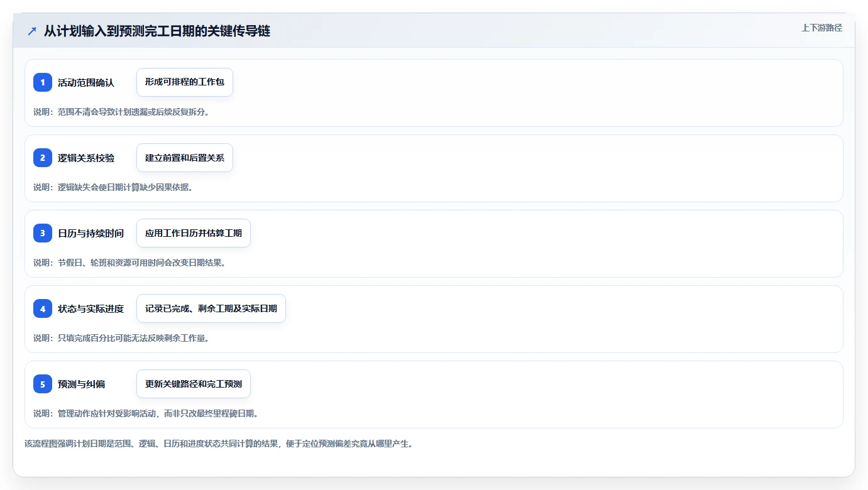
Task: Click the title 从计划输入到预测完工日期的关键传导链
Action: tap(157, 31)
